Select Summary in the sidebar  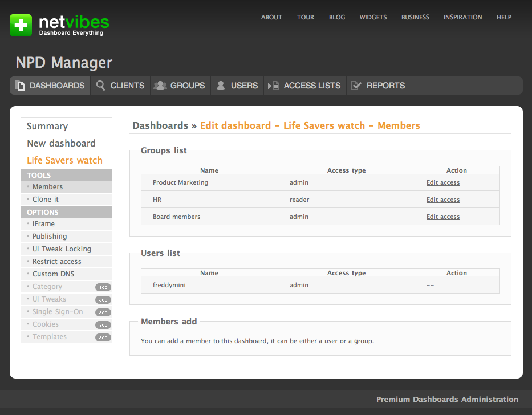coord(67,126)
